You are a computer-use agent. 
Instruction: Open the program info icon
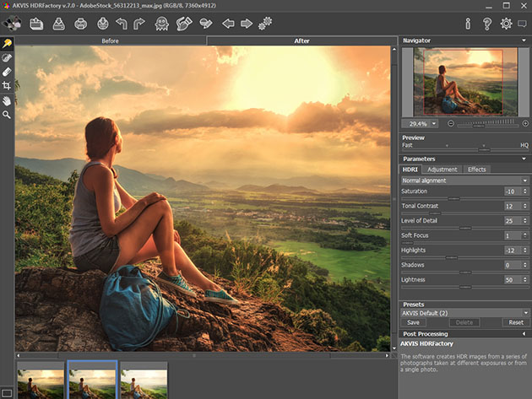tap(467, 24)
